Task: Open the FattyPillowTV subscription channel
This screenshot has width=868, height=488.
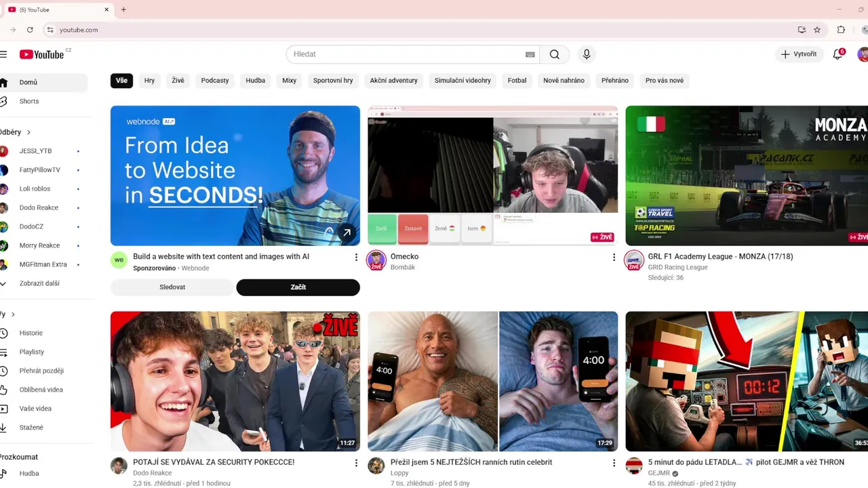Action: click(x=41, y=170)
